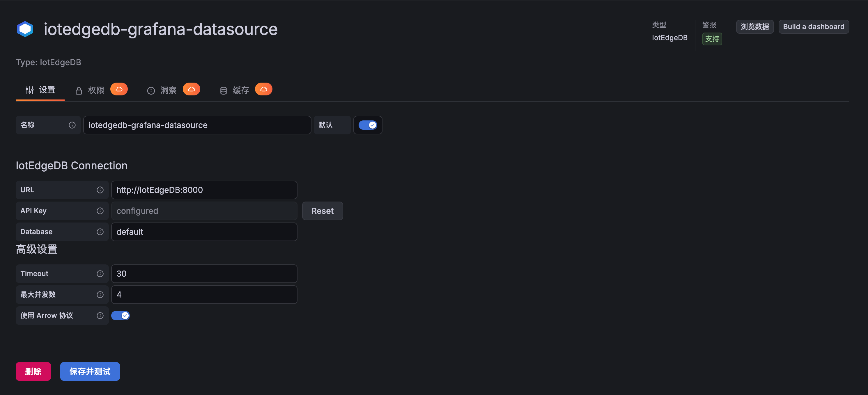868x395 pixels.
Task: Disable the 使用 Arrow 协议 switch
Action: pos(120,316)
